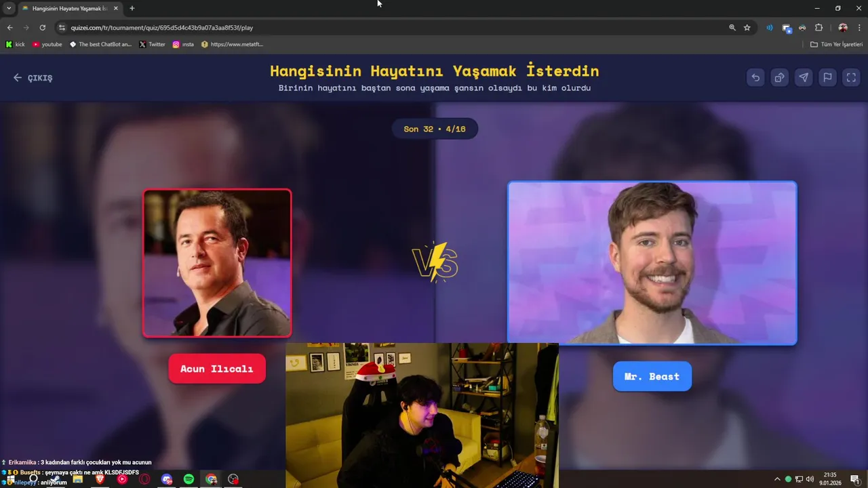Open site information icon in address bar

coord(62,28)
